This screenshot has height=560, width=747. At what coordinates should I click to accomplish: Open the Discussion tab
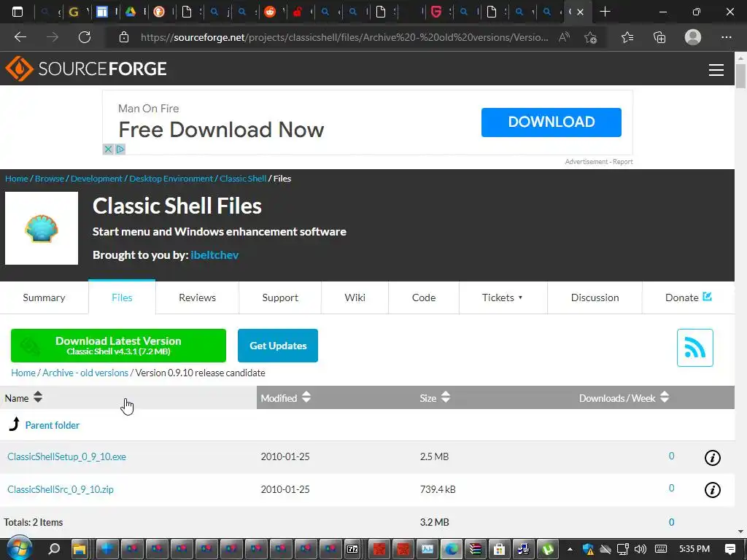pyautogui.click(x=595, y=297)
